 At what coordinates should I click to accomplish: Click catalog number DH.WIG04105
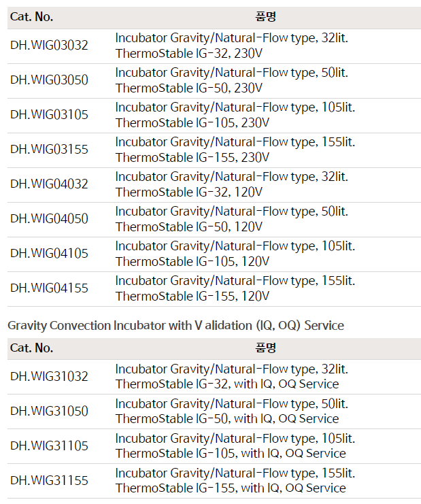49,254
